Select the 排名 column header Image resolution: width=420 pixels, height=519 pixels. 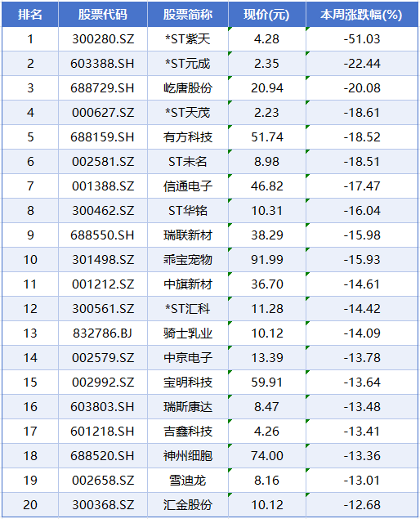coord(30,14)
